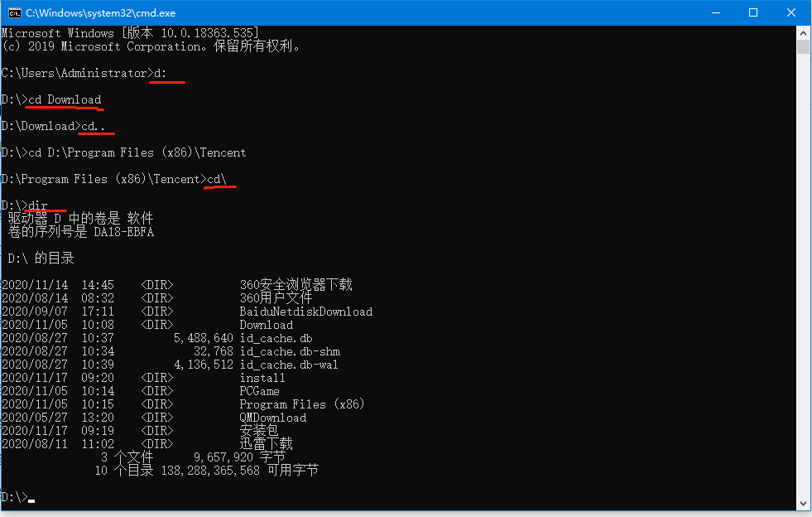The image size is (812, 517).
Task: Click the 'cd\' command text
Action: point(217,179)
